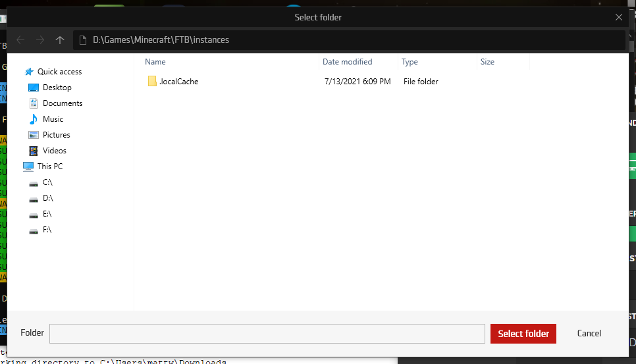Click the Music note icon
The image size is (636, 364).
point(34,119)
